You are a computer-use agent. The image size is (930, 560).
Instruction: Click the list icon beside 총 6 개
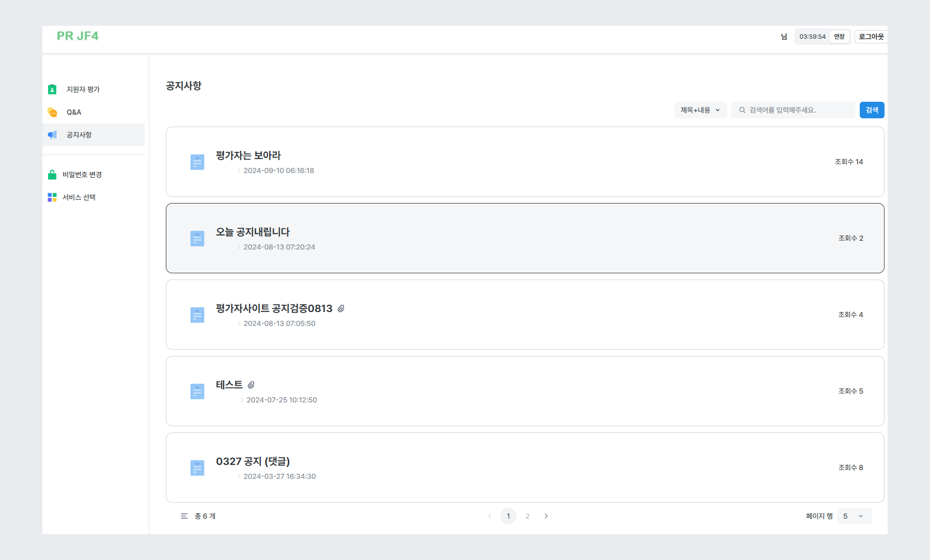[184, 516]
